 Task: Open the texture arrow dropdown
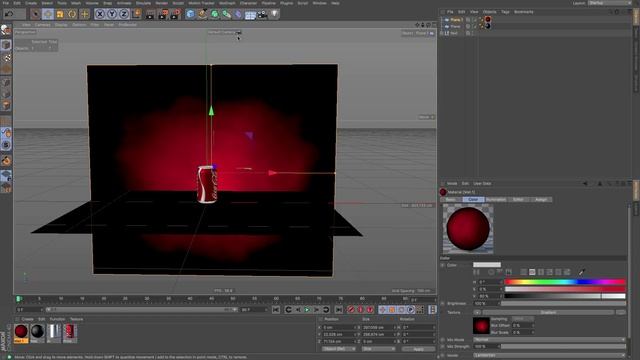477,313
